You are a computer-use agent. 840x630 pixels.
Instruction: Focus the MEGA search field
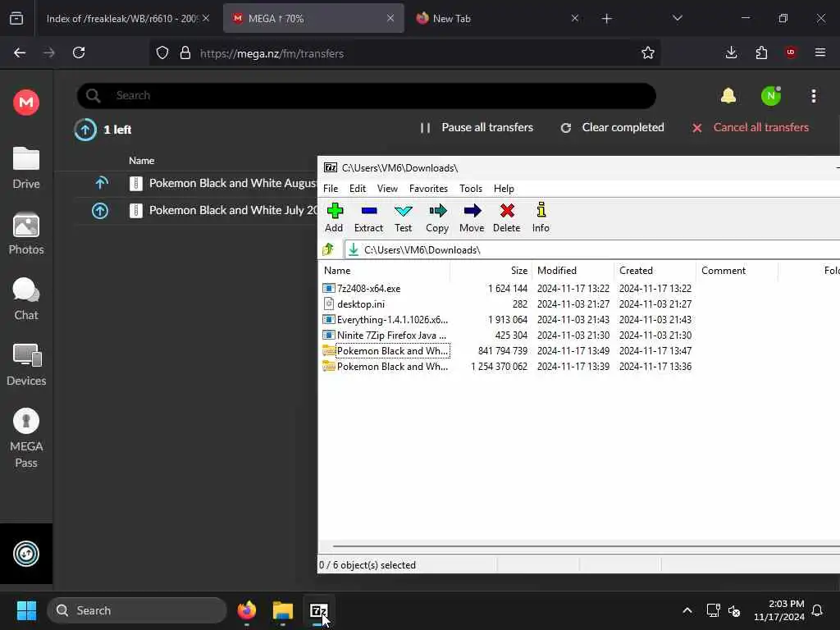tap(367, 96)
